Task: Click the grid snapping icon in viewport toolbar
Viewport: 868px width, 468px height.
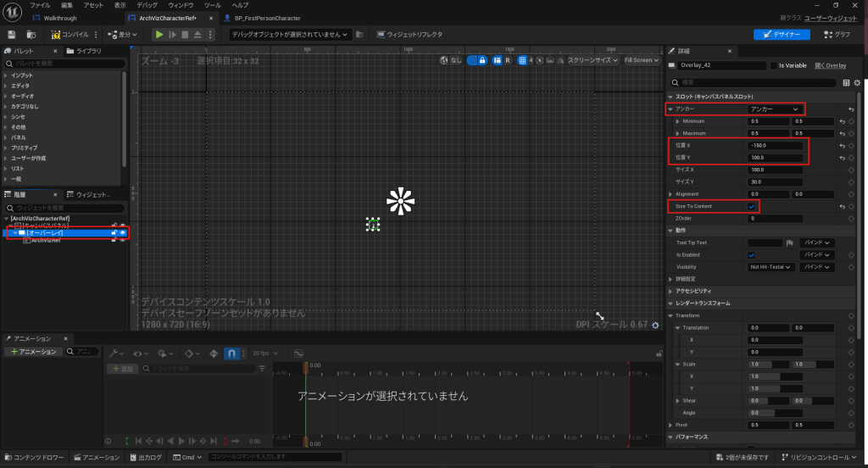Action: [522, 60]
